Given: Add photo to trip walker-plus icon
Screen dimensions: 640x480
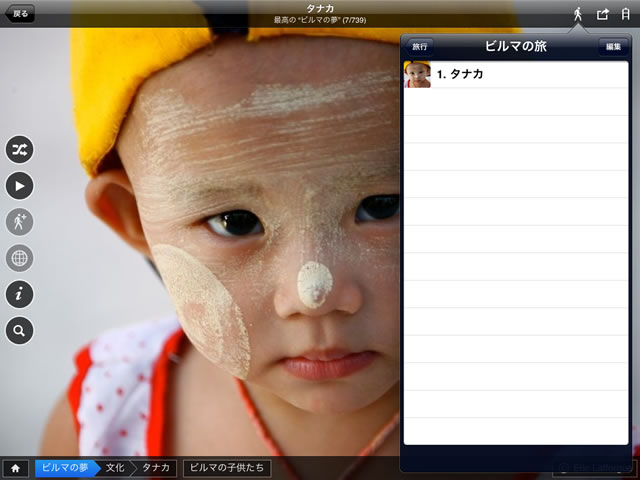Looking at the screenshot, I should (x=20, y=222).
